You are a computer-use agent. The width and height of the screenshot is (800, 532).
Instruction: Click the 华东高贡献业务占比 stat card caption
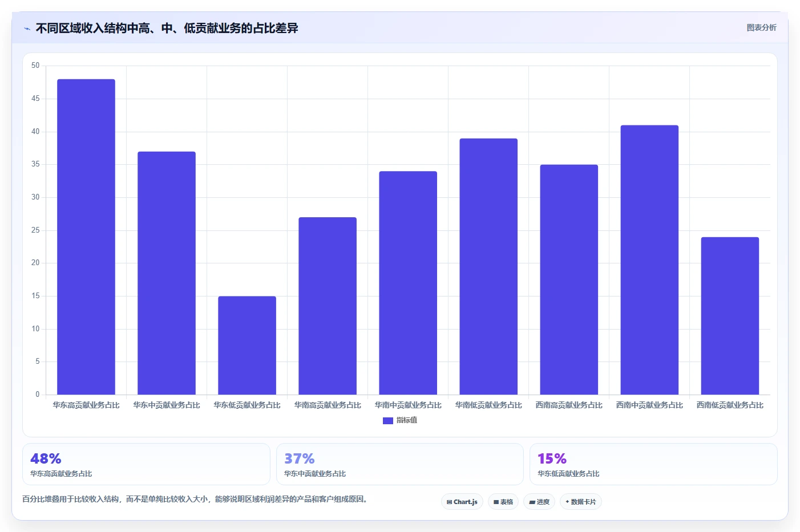[61, 474]
